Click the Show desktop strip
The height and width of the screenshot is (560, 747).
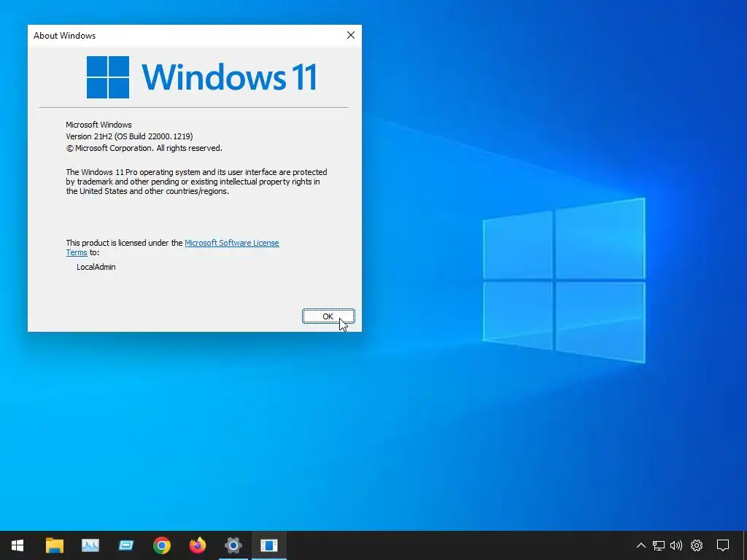pos(745,545)
